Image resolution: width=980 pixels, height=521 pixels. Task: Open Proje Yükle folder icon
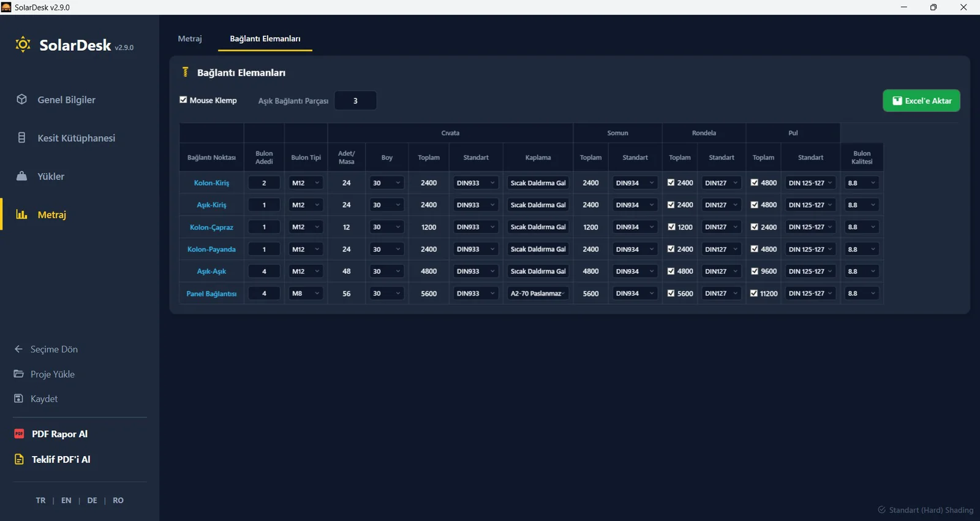[x=18, y=374]
